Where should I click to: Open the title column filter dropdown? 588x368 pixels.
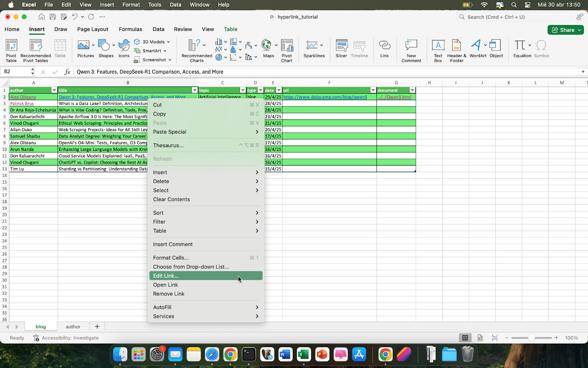coord(195,90)
